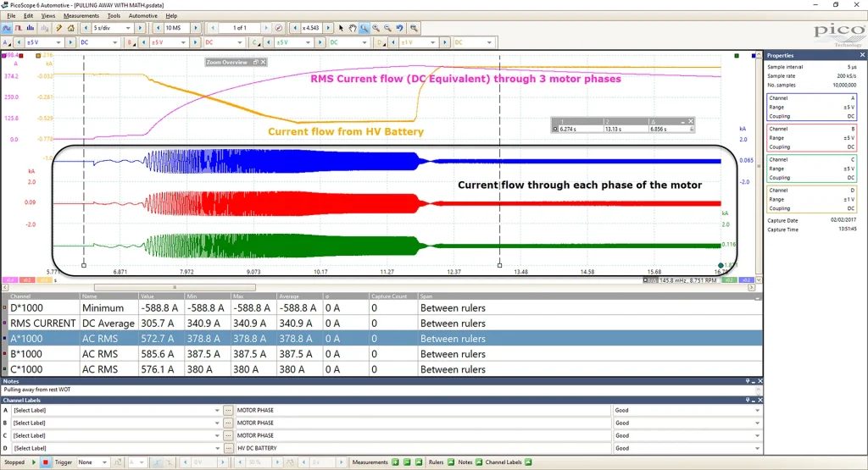Open Good status dropdown for HV DC BATTERY
This screenshot has width=868, height=470.
tap(757, 449)
